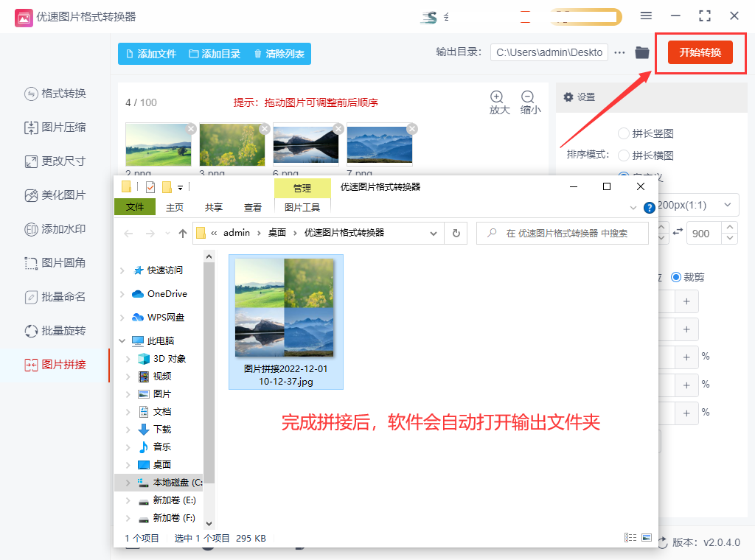Collapse 此电脑 tree node
The height and width of the screenshot is (560, 755).
122,341
